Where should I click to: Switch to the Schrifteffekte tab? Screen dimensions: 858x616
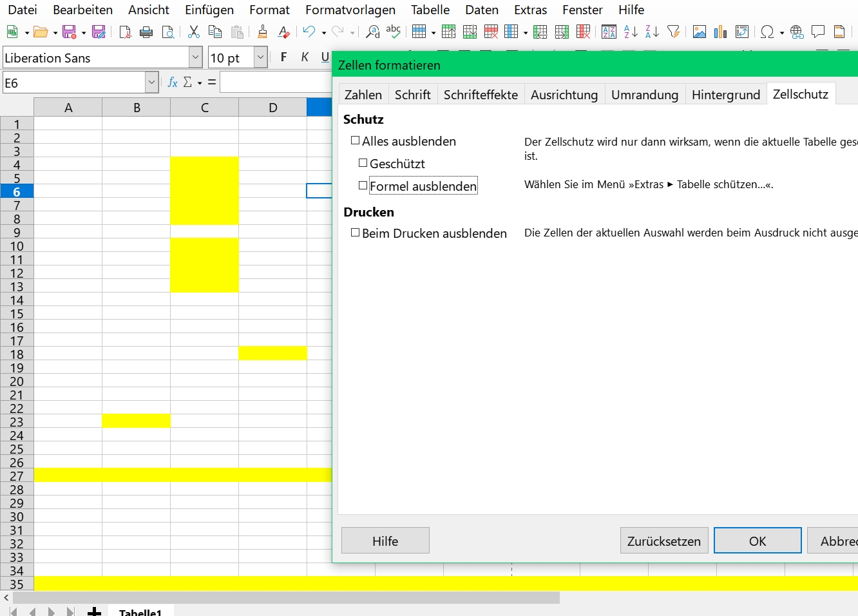tap(481, 95)
